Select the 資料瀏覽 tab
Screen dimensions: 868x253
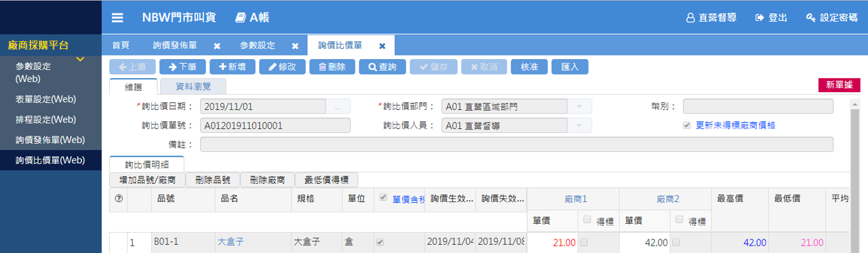tap(193, 87)
